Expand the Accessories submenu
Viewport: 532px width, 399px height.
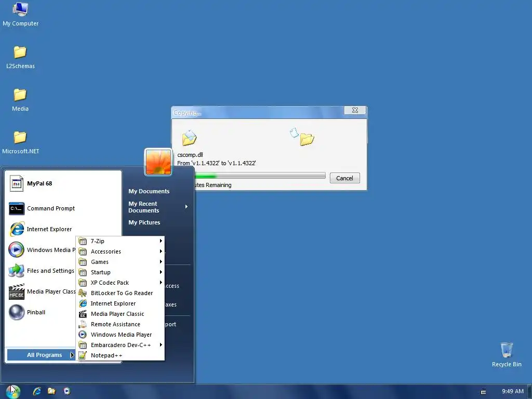click(x=121, y=251)
